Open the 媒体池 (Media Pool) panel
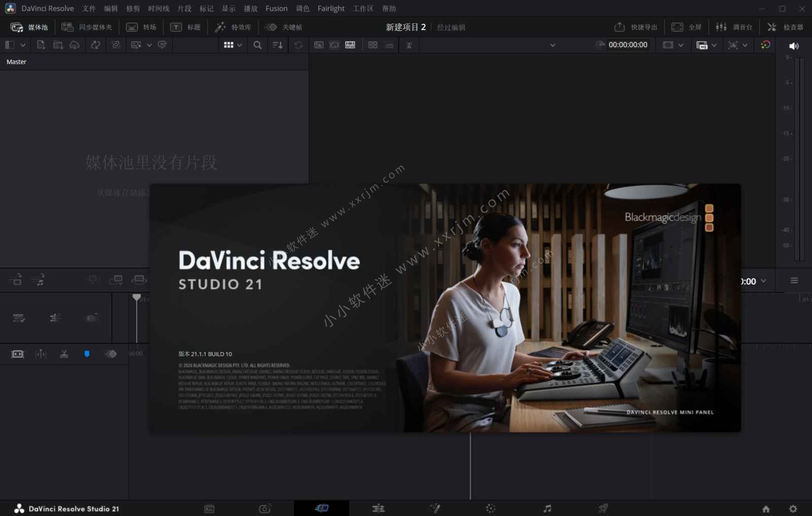 29,27
